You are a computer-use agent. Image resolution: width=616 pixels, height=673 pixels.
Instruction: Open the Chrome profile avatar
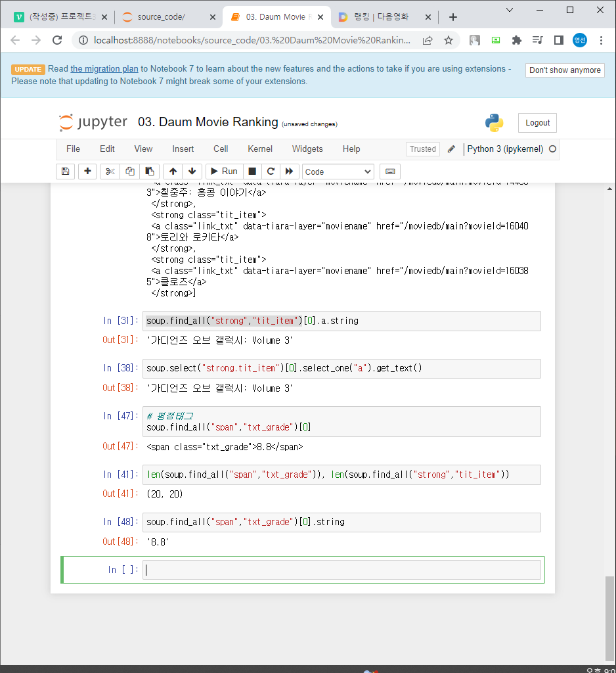point(579,40)
